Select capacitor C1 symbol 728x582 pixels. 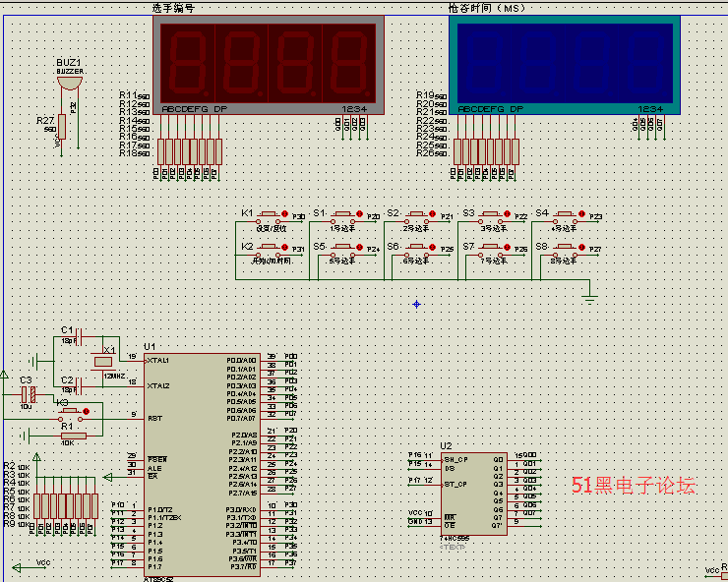click(79, 337)
